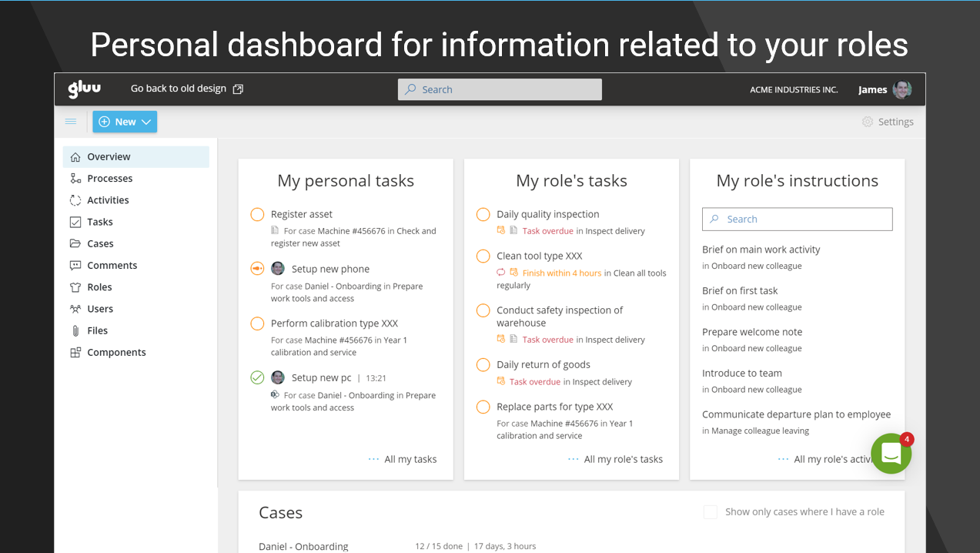
Task: Click the avatar next to Setup new pc
Action: coord(278,377)
